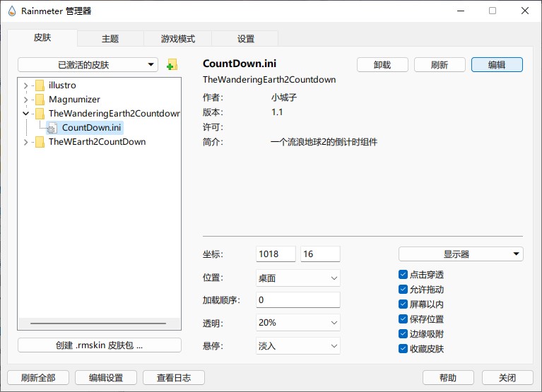This screenshot has width=542, height=392.
Task: Switch to the 主题 tab
Action: (110, 39)
